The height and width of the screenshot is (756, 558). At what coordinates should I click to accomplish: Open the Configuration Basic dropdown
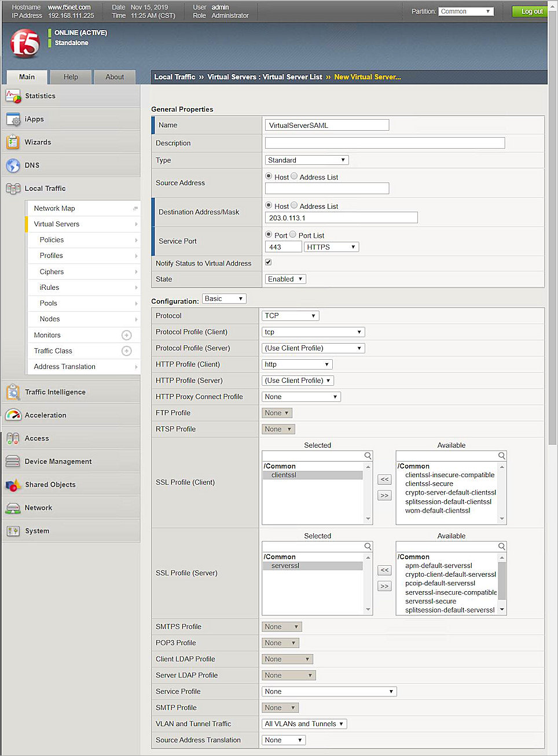point(224,298)
